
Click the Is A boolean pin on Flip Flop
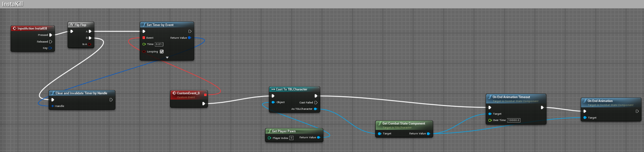coord(90,44)
